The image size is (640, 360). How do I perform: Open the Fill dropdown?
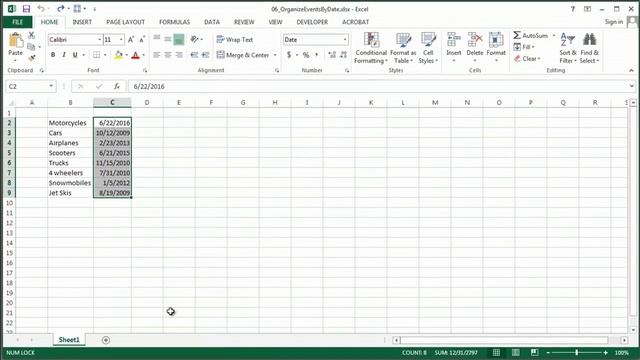pyautogui.click(x=524, y=47)
